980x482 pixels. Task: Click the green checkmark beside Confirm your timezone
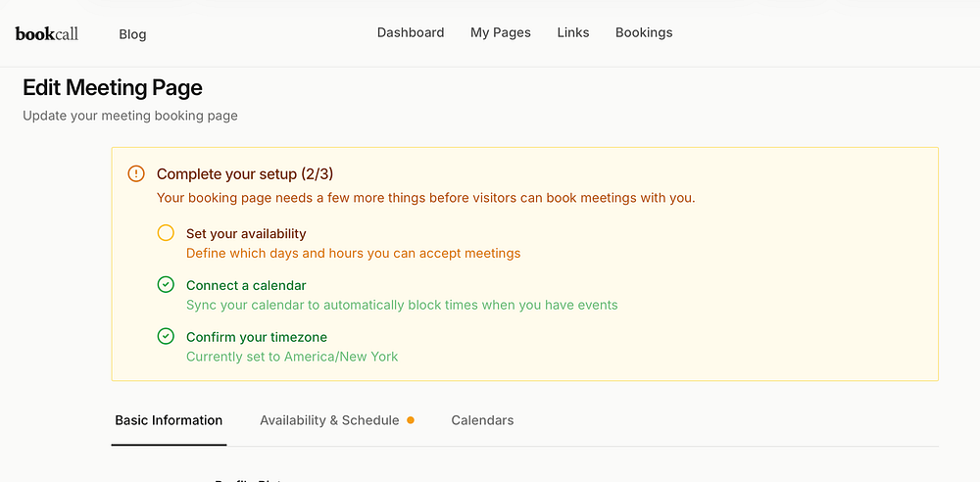point(166,337)
